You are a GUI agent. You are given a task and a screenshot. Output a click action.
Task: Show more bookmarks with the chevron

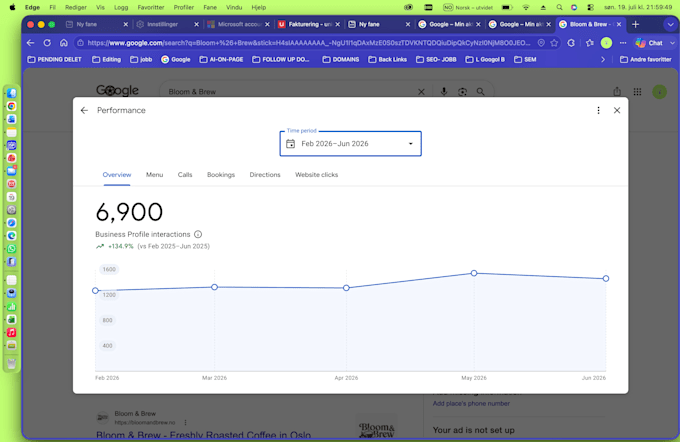click(603, 59)
